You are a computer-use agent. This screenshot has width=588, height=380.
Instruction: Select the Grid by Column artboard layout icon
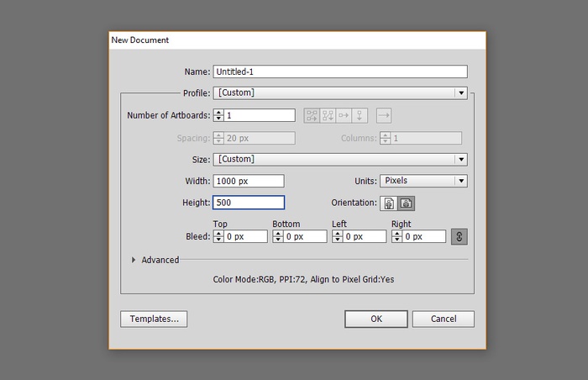(328, 115)
